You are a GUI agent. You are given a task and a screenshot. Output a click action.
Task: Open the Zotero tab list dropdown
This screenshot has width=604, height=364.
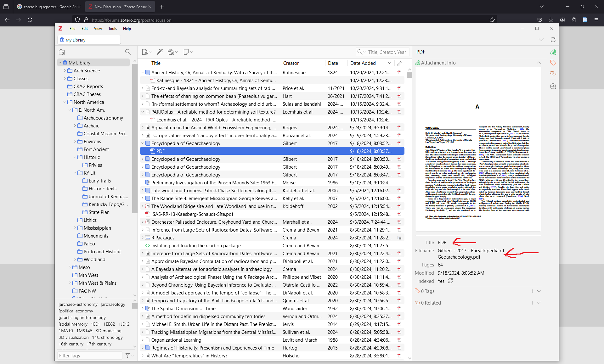pos(541,40)
